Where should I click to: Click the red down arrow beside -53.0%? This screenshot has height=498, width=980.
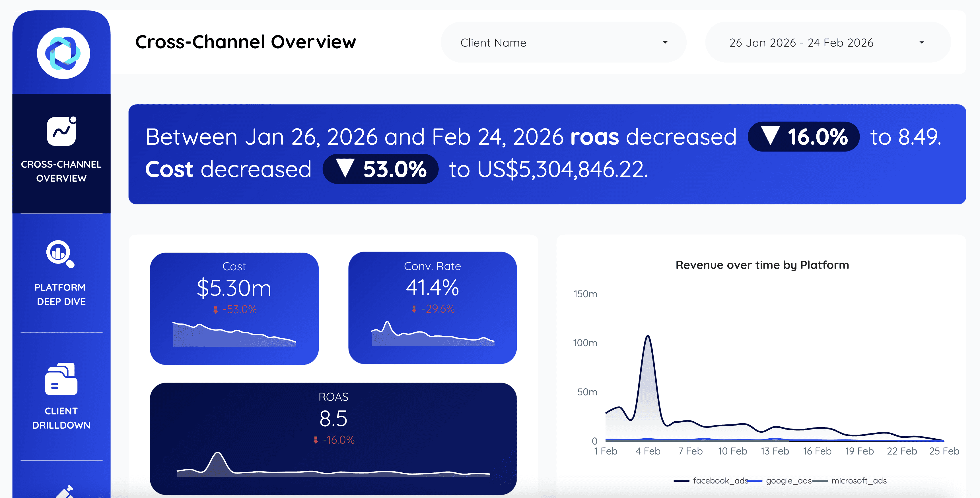215,310
